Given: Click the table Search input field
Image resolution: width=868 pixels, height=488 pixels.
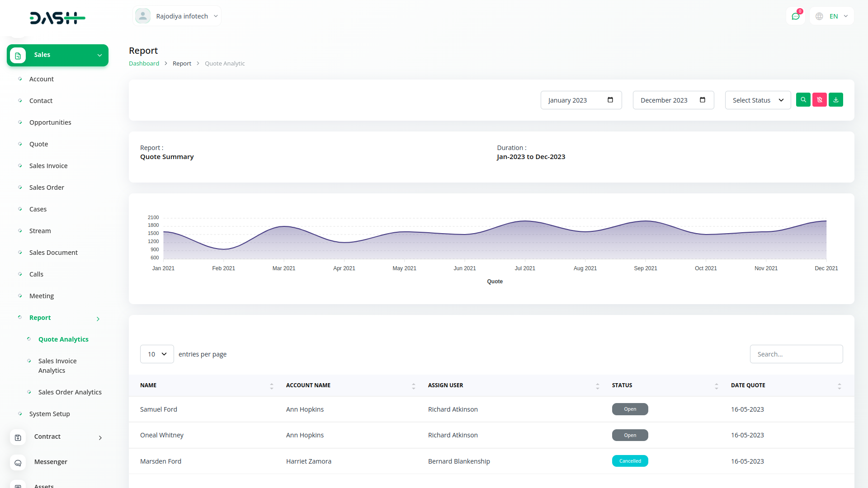Looking at the screenshot, I should (796, 354).
